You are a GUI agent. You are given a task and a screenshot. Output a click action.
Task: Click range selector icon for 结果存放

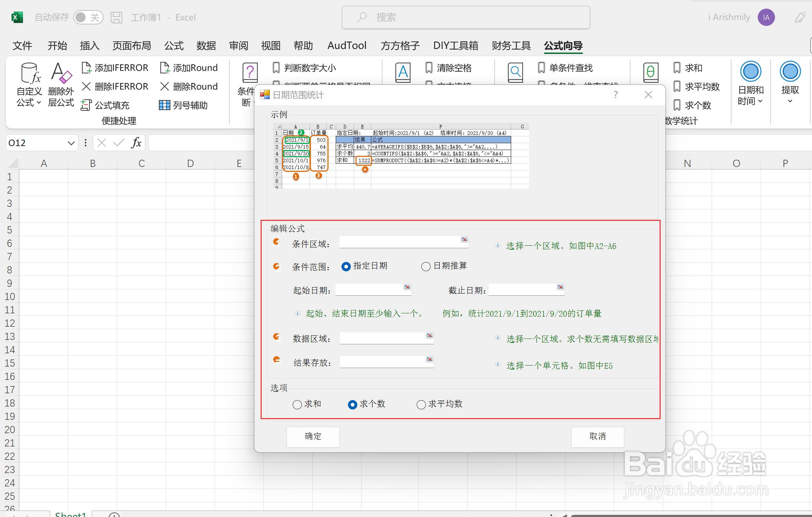(430, 359)
